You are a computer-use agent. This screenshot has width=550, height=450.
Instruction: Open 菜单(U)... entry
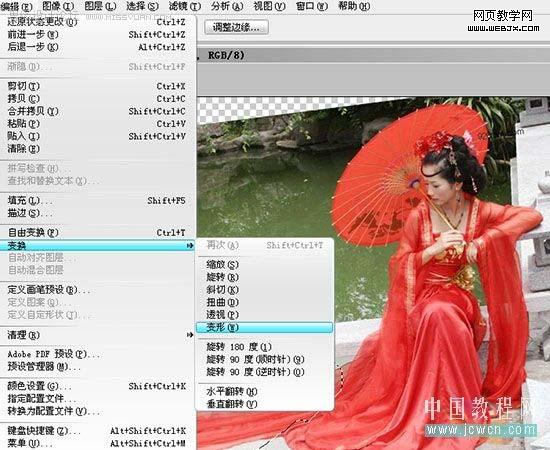click(x=97, y=443)
